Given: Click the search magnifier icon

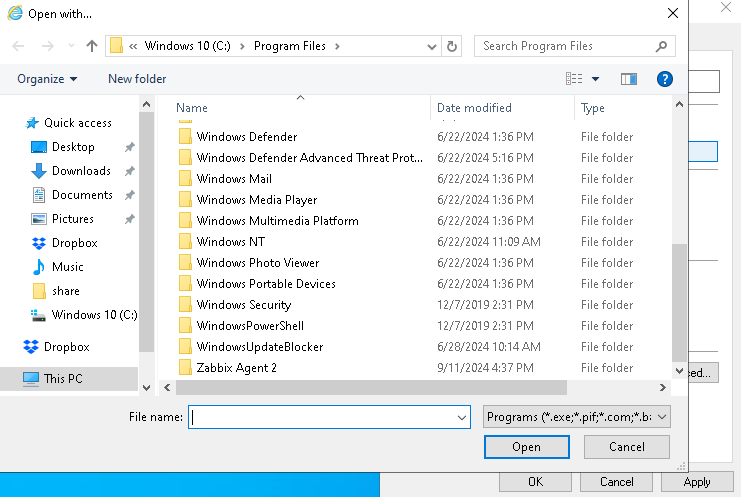Looking at the screenshot, I should (x=661, y=46).
